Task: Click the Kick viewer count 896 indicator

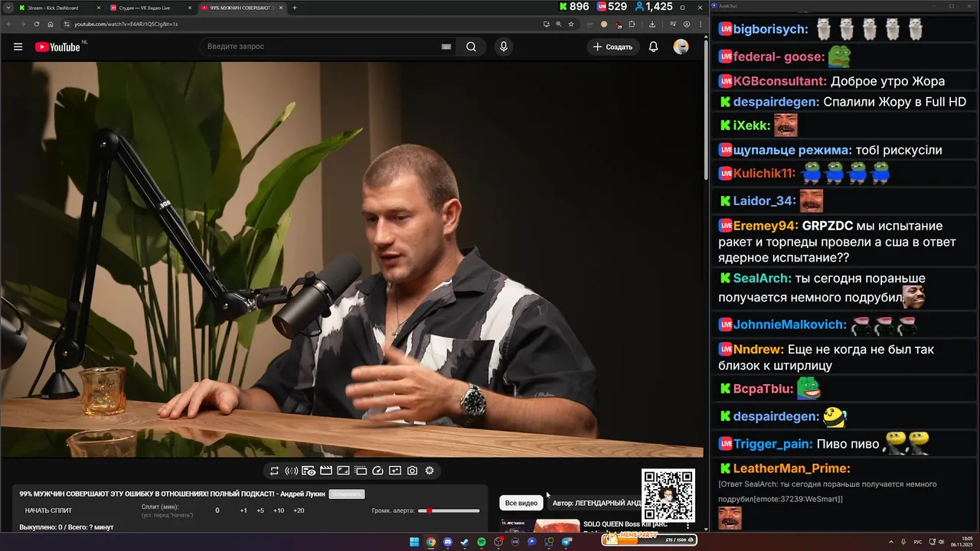Action: pos(575,7)
